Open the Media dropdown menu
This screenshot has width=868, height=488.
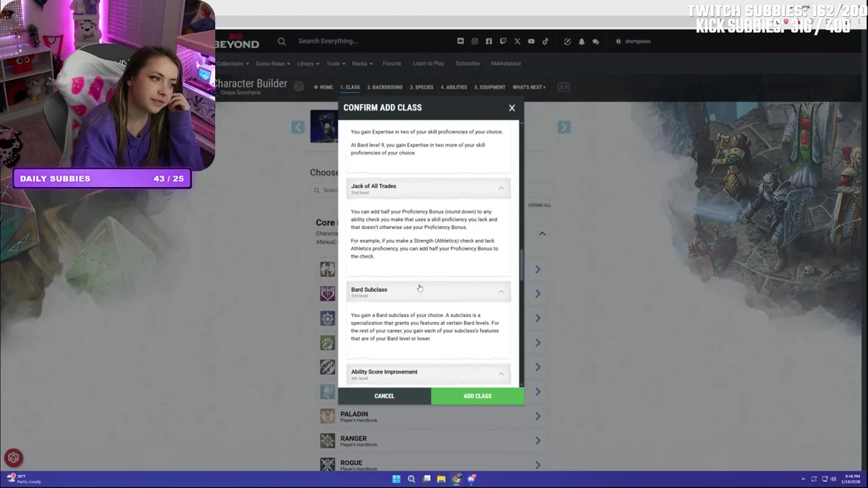(x=362, y=64)
